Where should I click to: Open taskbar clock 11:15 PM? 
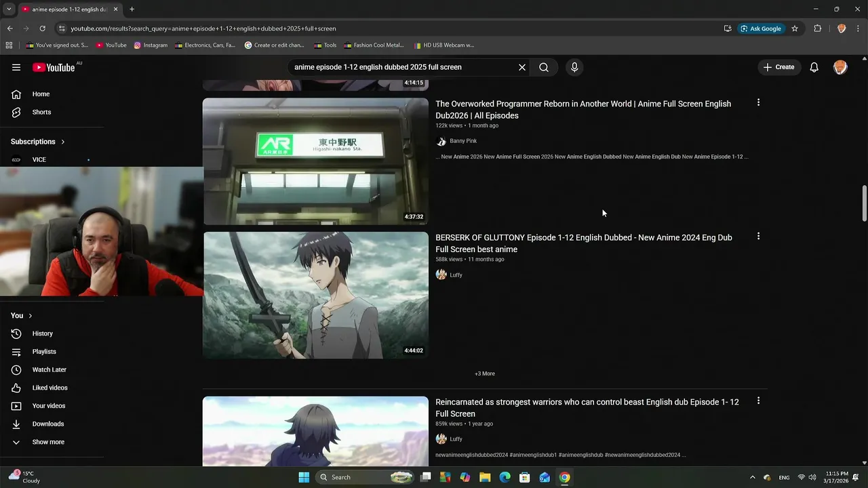pyautogui.click(x=837, y=477)
